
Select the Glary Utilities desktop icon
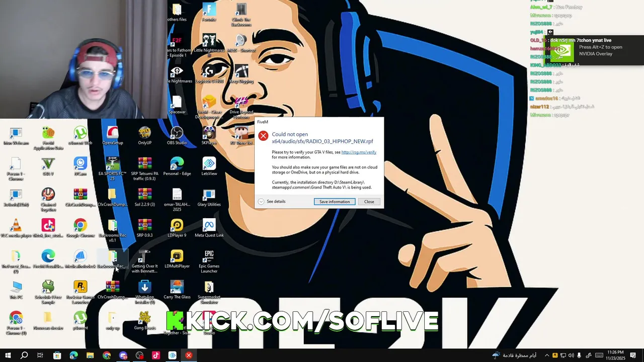click(x=209, y=198)
